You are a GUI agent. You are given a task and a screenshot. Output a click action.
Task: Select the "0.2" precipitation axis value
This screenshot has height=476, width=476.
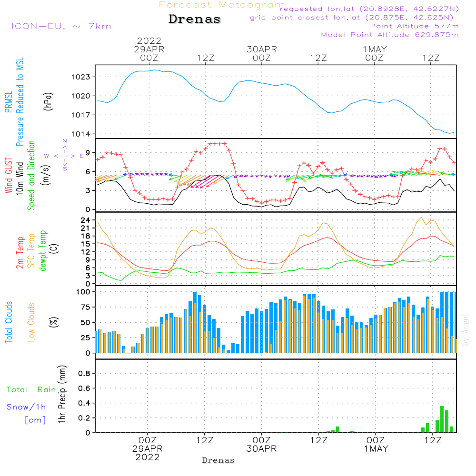(84, 418)
